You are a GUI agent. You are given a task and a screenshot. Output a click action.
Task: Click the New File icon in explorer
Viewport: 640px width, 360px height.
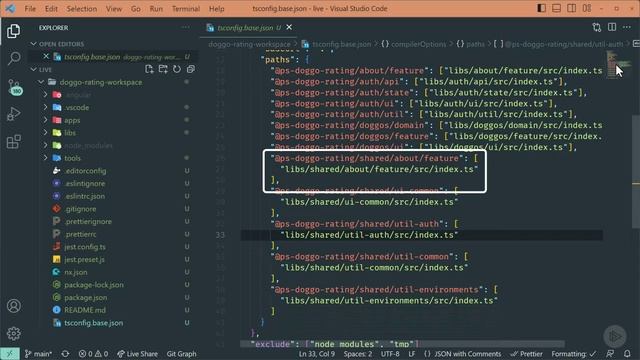149,69
